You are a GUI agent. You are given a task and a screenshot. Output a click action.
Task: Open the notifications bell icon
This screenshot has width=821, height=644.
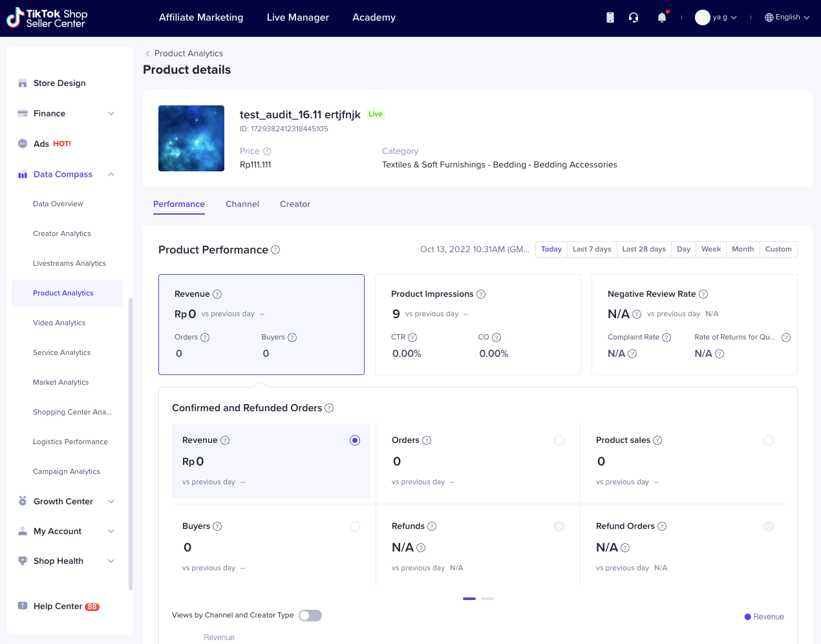click(x=661, y=17)
